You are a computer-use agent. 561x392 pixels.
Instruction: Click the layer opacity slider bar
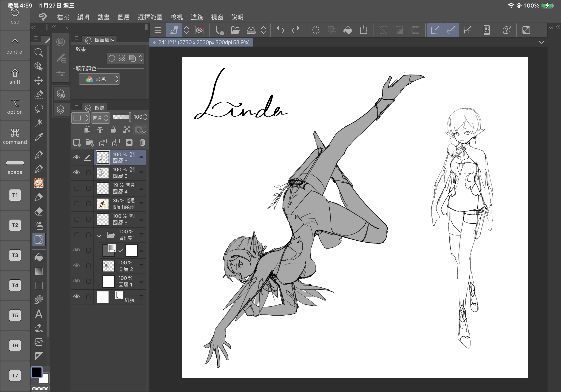tap(121, 117)
